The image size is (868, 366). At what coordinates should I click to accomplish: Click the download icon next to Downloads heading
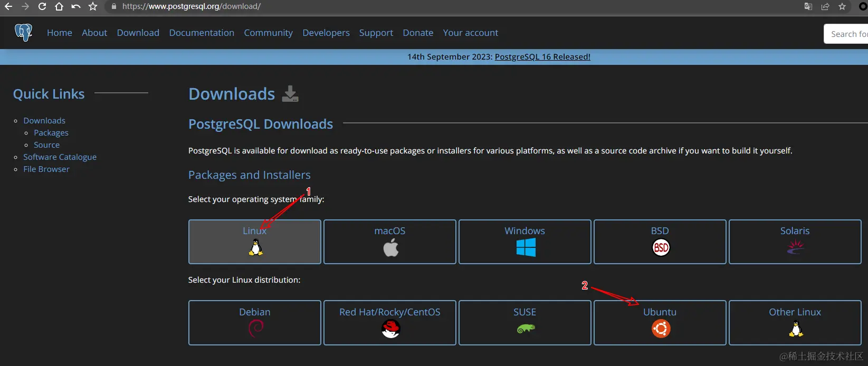290,93
